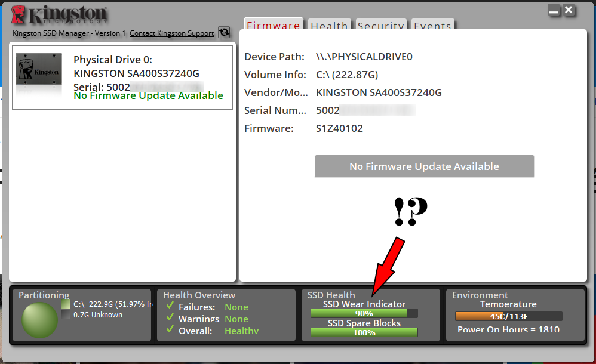Screen dimensions: 596x364
Task: Click the gray Unknown partition legend swatch
Action: [66, 314]
